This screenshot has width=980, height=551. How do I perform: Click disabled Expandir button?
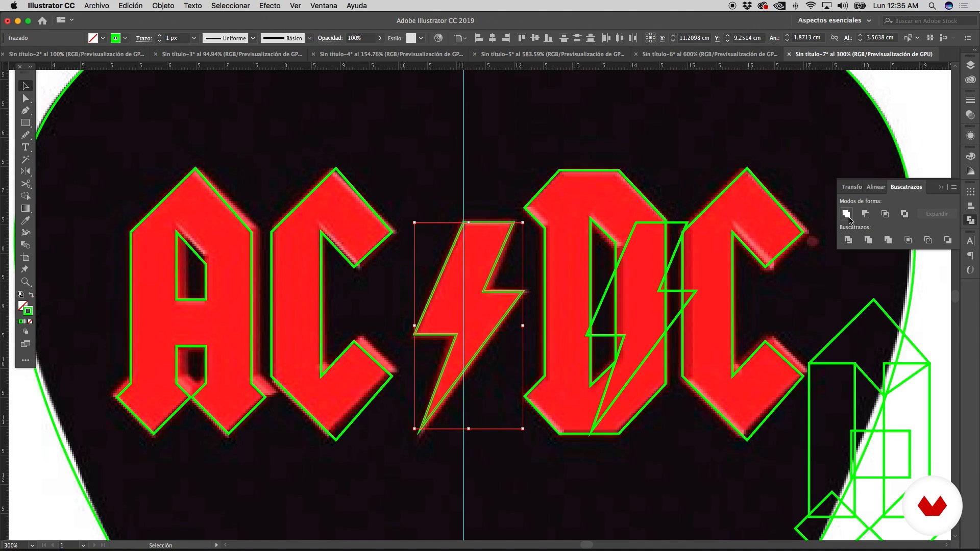coord(937,214)
